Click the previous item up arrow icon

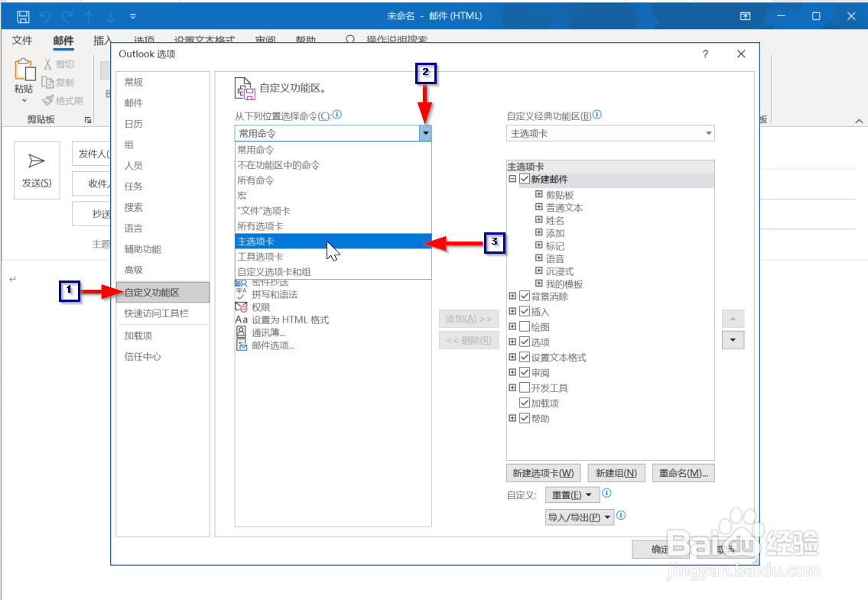coord(89,17)
